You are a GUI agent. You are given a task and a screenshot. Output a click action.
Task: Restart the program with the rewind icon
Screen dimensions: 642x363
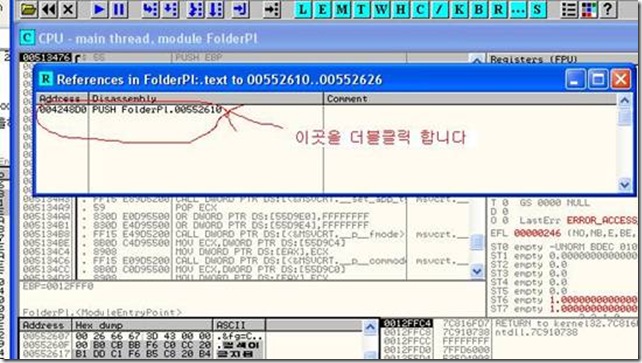(49, 9)
